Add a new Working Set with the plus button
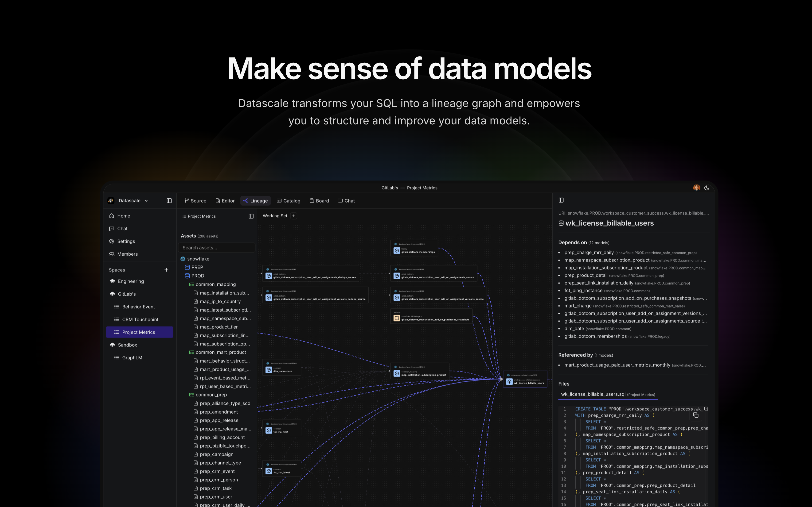 pos(293,216)
